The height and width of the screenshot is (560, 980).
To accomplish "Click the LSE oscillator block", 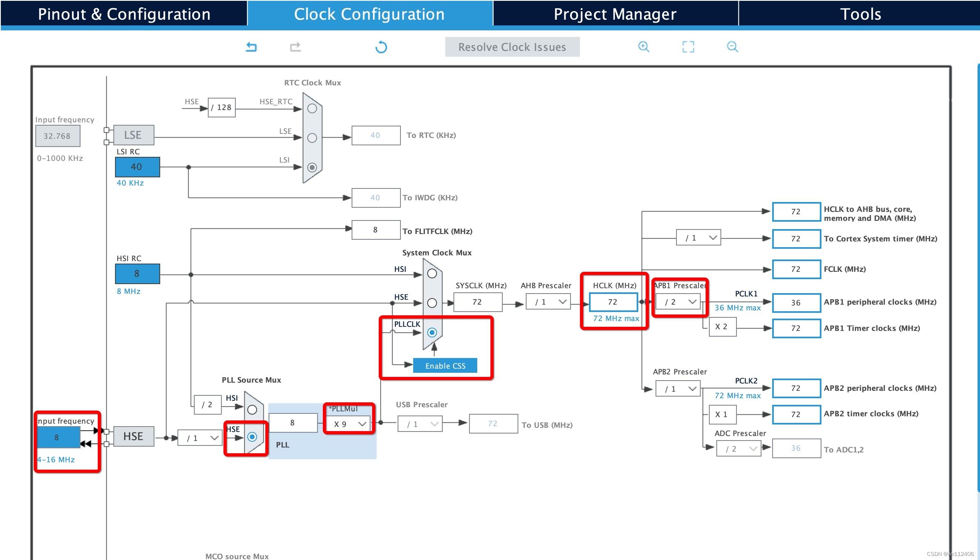I will [x=133, y=135].
